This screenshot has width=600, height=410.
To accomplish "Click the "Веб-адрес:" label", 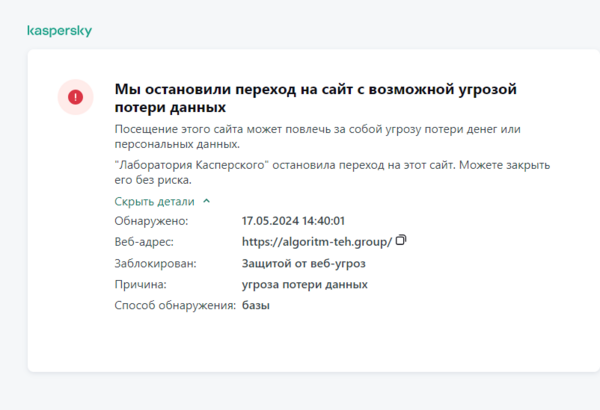I will (144, 242).
